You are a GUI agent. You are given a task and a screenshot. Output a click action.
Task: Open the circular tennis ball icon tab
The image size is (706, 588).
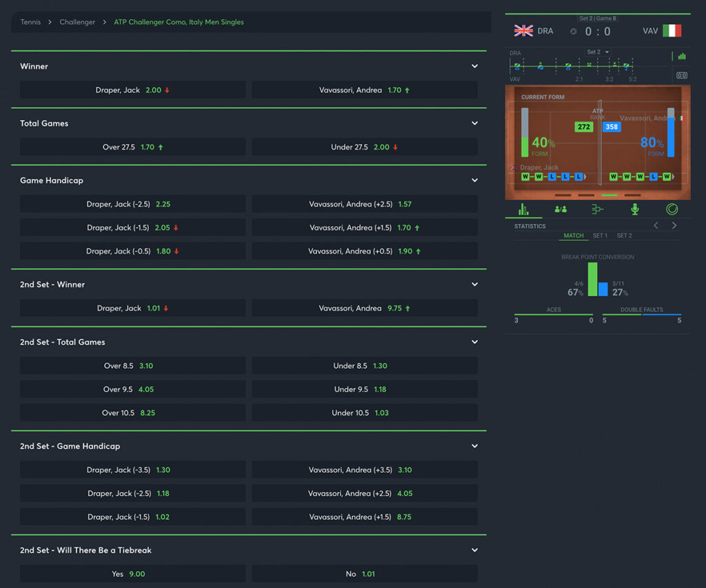click(x=672, y=210)
